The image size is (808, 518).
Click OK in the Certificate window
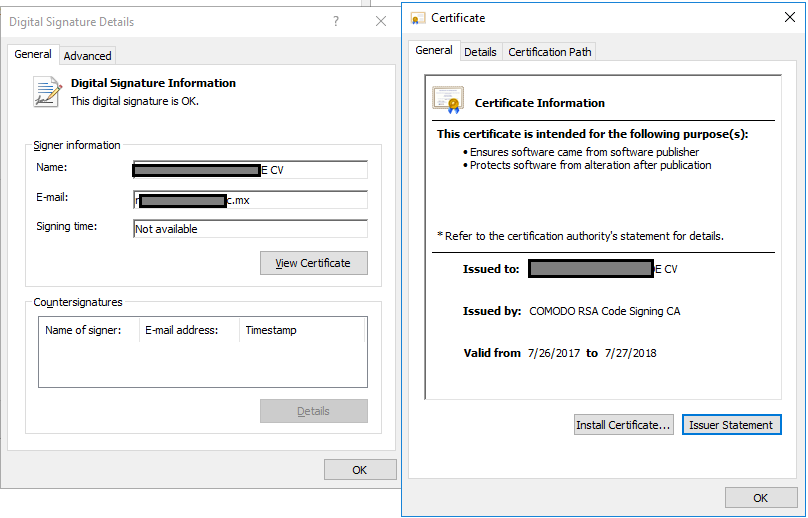760,498
